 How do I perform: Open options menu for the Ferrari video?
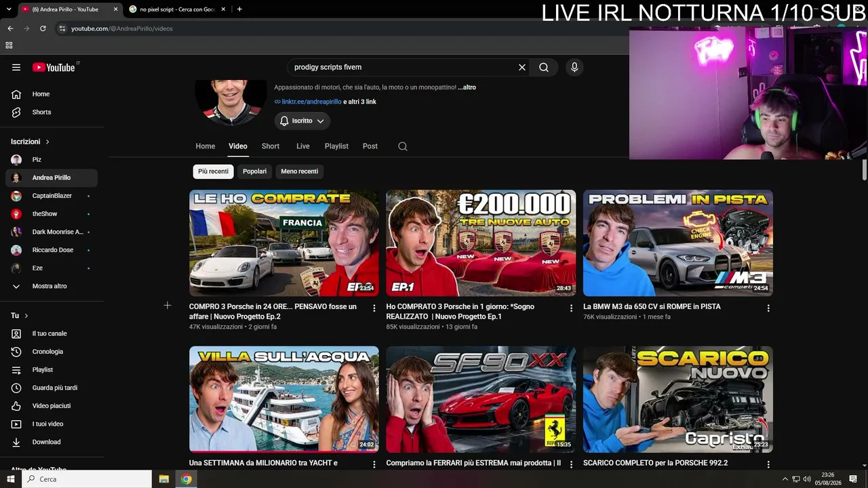[x=572, y=465]
